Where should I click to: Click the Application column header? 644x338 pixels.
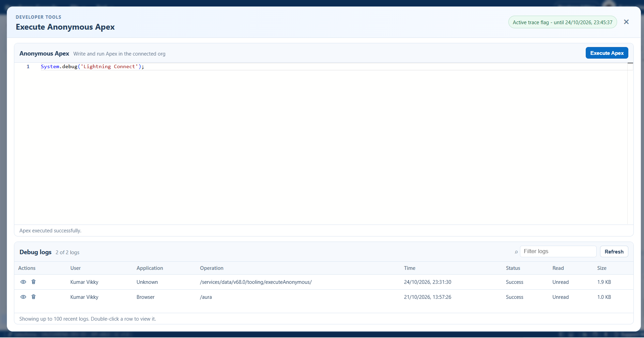[150, 268]
